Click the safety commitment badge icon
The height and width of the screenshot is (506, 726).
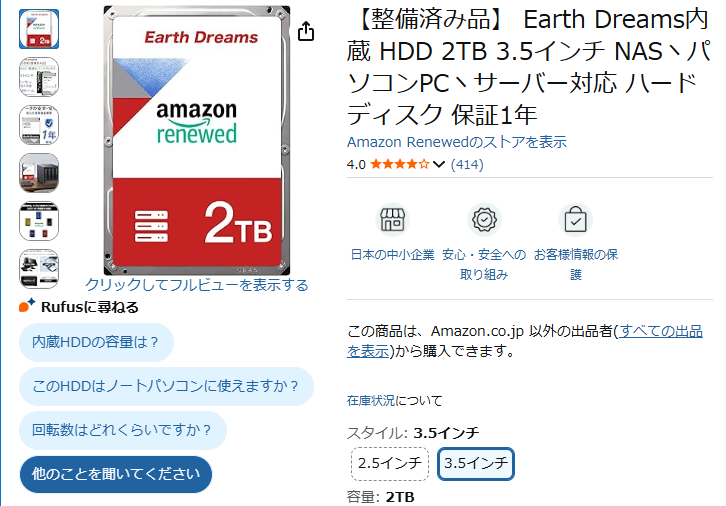click(x=484, y=219)
